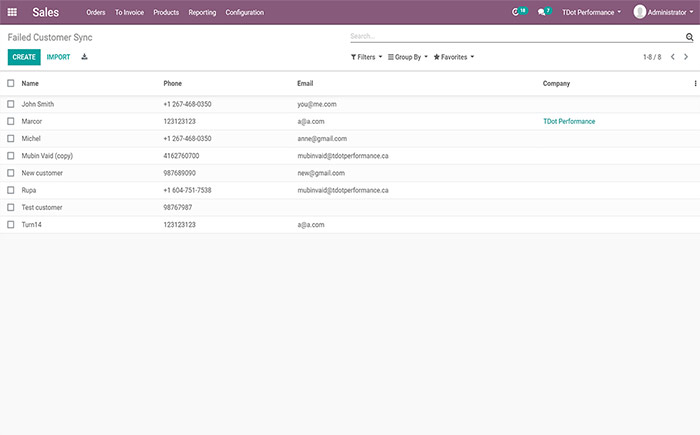Open the Group By dropdown
This screenshot has height=435, width=700.
[x=408, y=57]
